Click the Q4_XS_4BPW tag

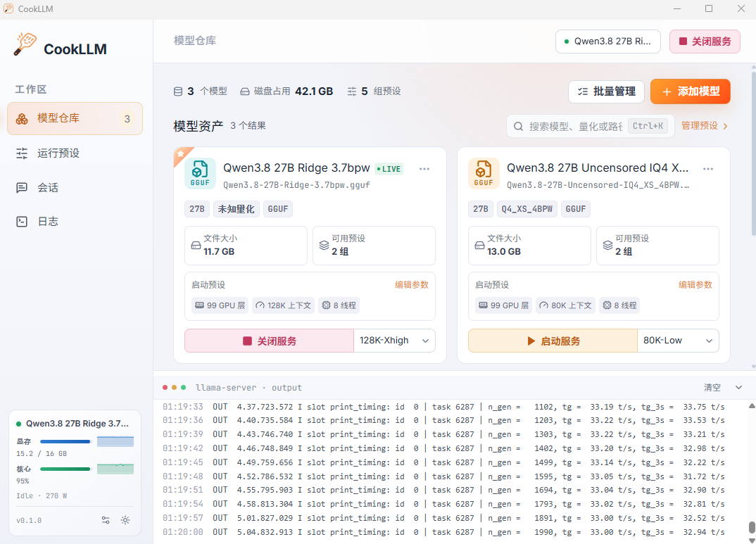tap(527, 209)
